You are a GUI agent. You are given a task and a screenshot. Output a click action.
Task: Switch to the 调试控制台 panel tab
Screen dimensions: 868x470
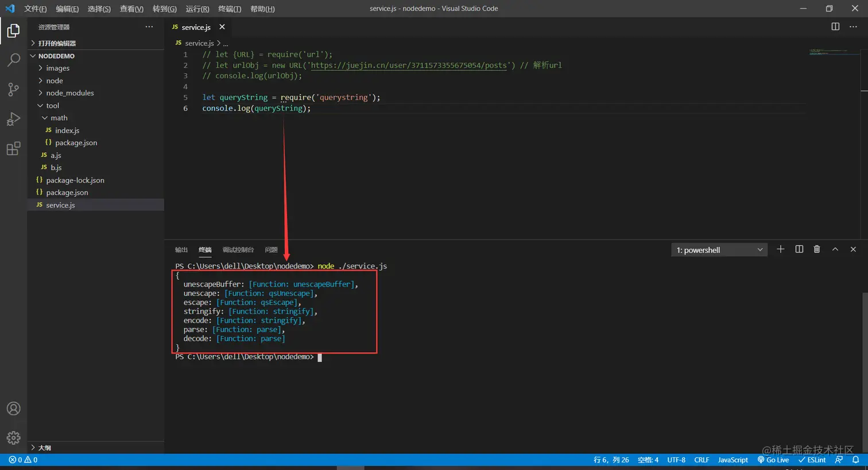(238, 250)
